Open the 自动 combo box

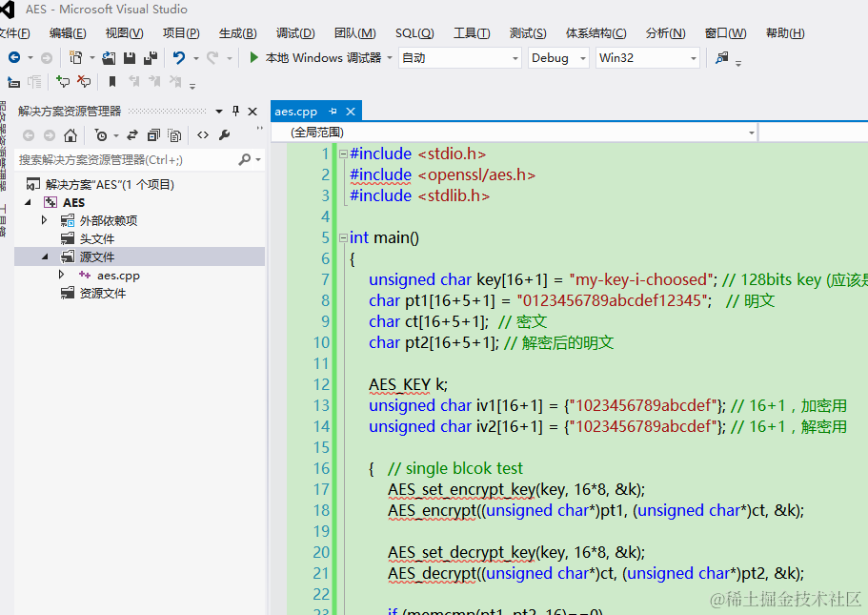460,57
